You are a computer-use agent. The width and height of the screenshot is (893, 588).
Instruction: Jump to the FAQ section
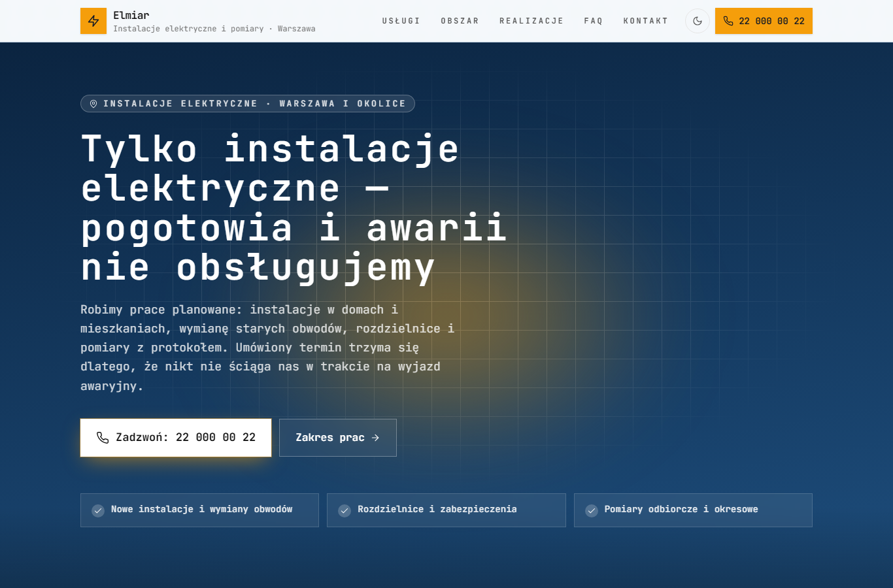(x=594, y=21)
